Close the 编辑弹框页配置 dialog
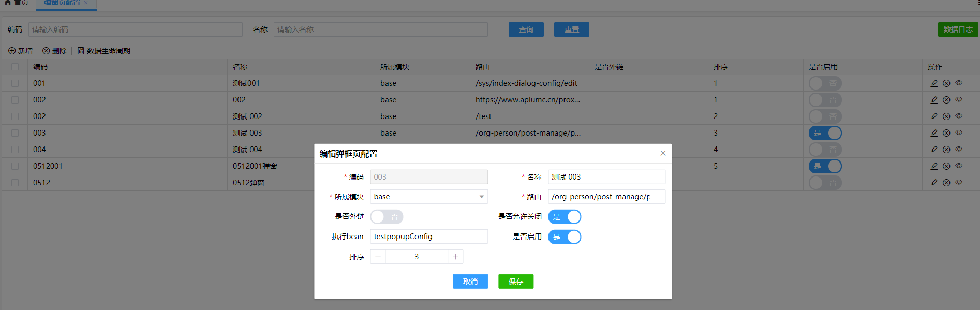Image resolution: width=980 pixels, height=310 pixels. tap(663, 153)
